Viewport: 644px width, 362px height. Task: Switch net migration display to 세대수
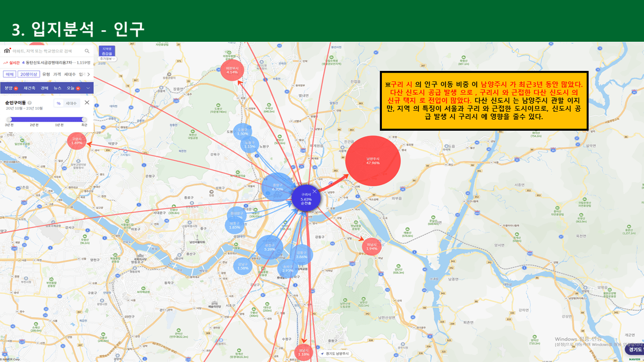[71, 103]
